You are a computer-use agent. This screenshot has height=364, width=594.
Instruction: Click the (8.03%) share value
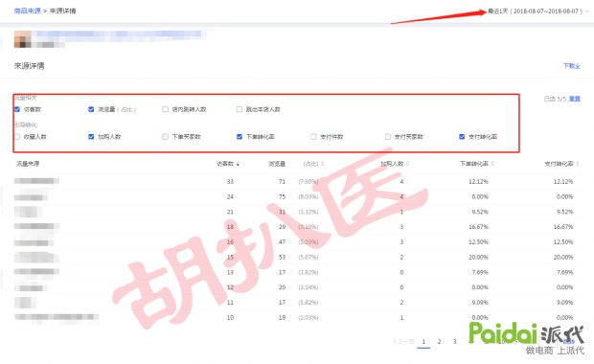[308, 197]
